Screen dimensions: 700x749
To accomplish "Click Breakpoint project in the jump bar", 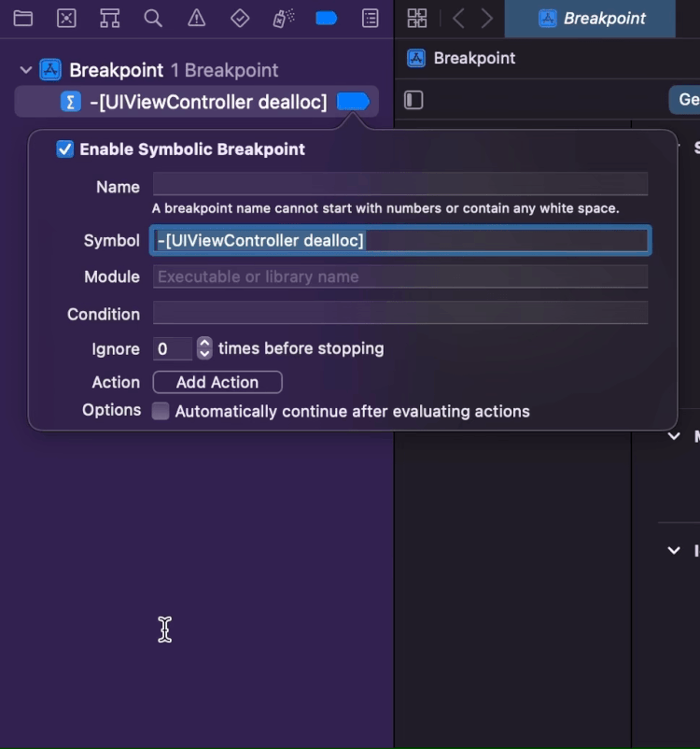I will click(461, 58).
